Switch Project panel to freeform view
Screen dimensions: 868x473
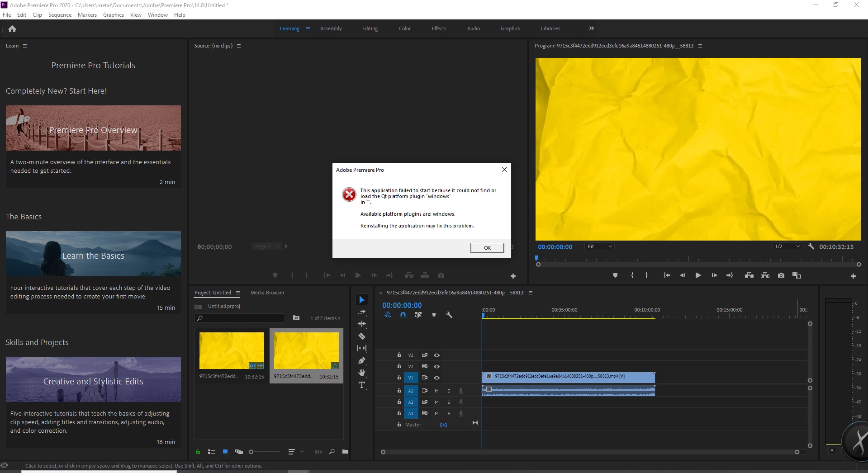click(239, 452)
